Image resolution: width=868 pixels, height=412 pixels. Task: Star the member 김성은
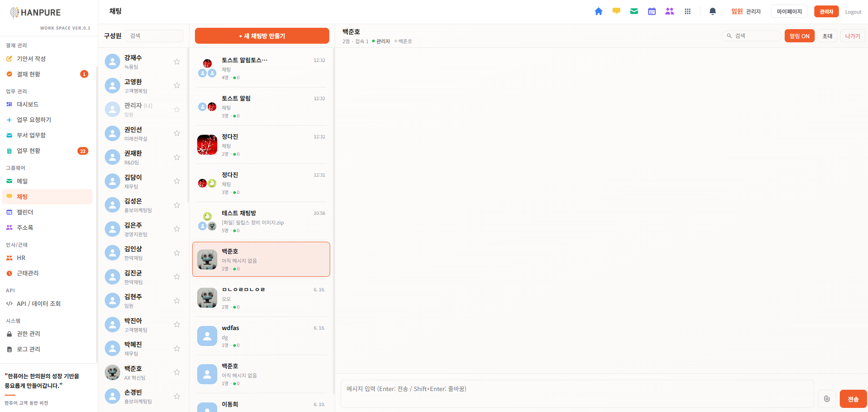[177, 205]
